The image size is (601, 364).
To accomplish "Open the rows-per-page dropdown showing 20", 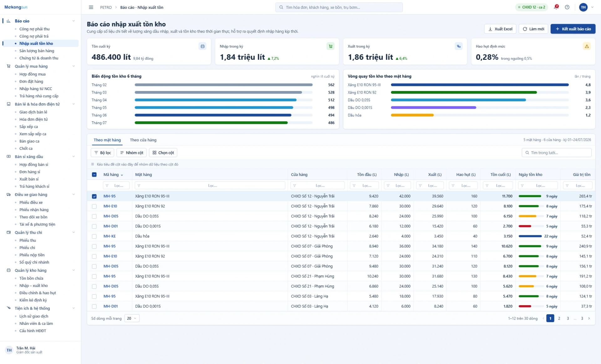I will point(132,318).
